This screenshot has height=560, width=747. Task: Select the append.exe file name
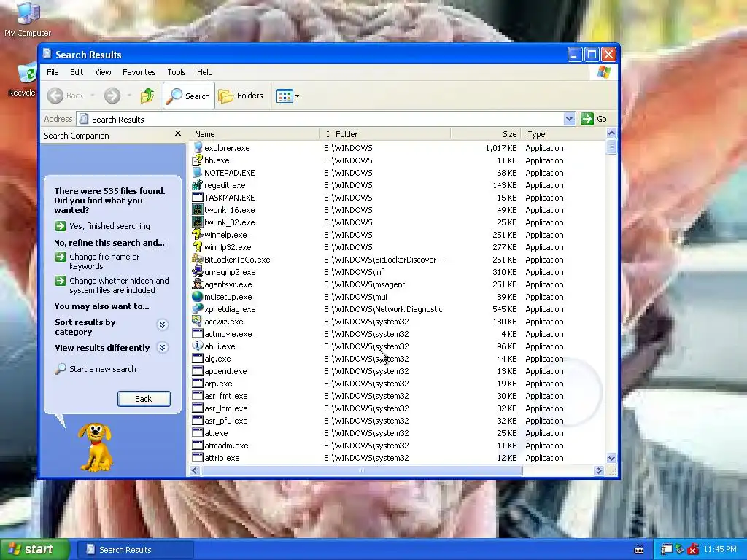pyautogui.click(x=226, y=371)
